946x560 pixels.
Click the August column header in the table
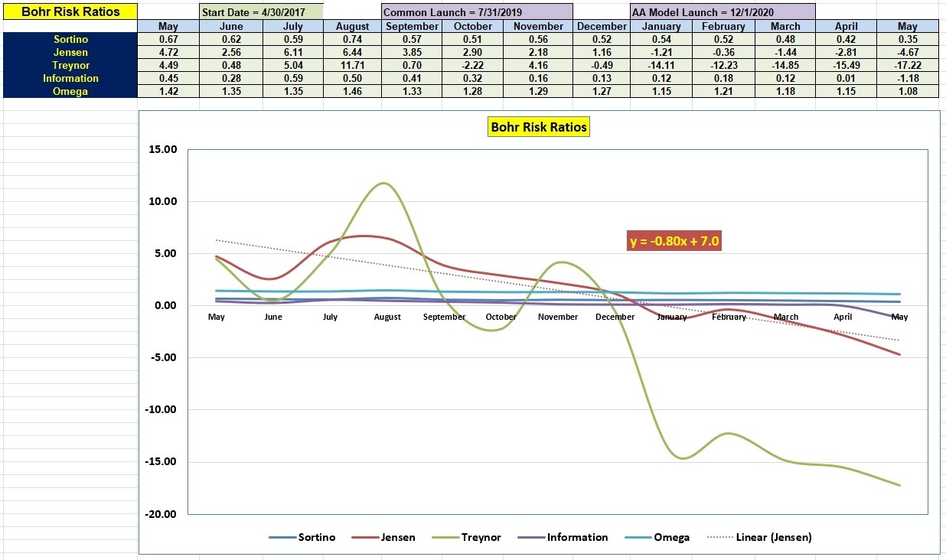click(352, 26)
